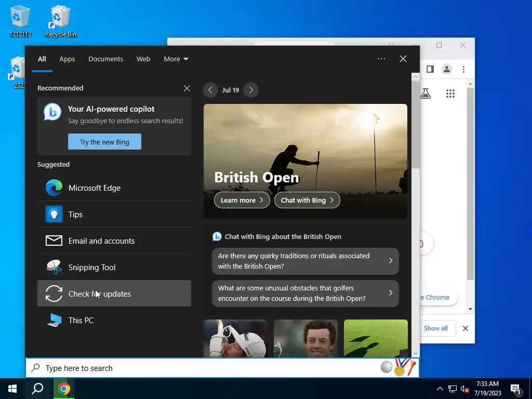
Task: Click Chrome page's vertical scrollbar
Action: (x=470, y=183)
